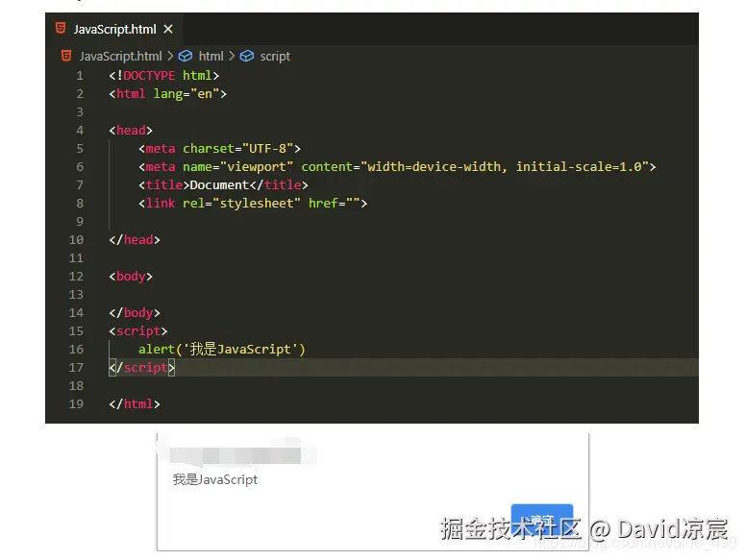The height and width of the screenshot is (560, 746).
Task: Select the JavaScript.html editor tab
Action: (114, 29)
